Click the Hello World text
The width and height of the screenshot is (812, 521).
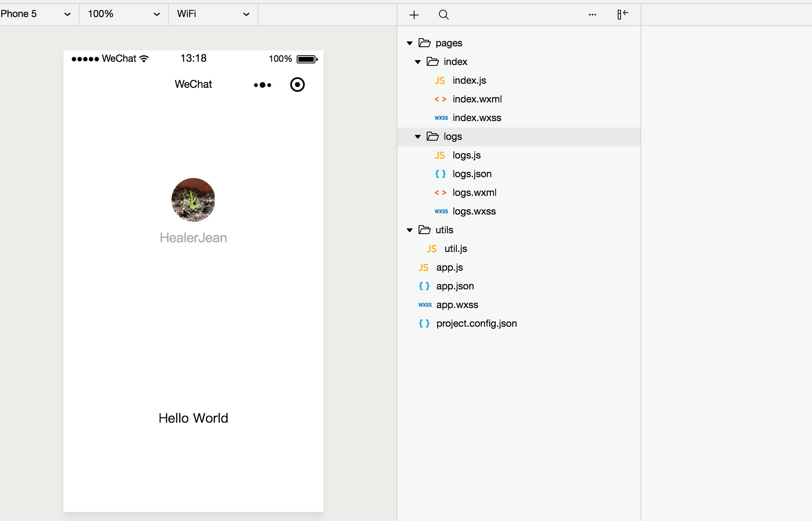click(x=193, y=418)
